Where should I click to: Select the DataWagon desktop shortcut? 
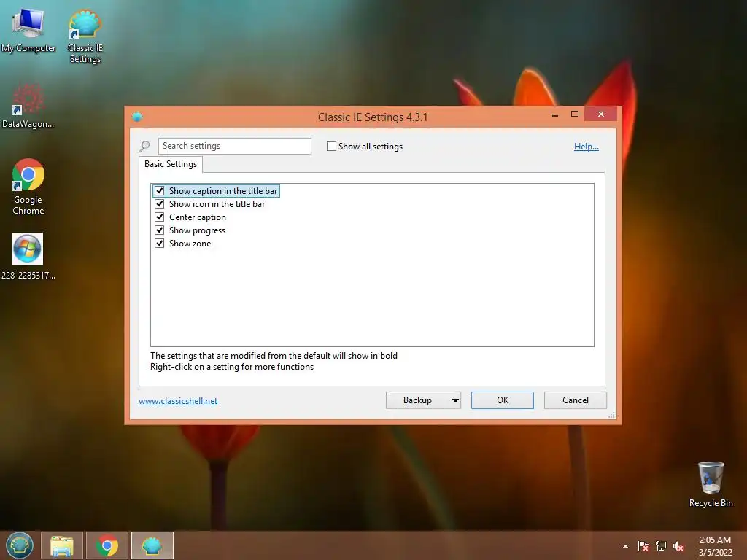[x=28, y=106]
